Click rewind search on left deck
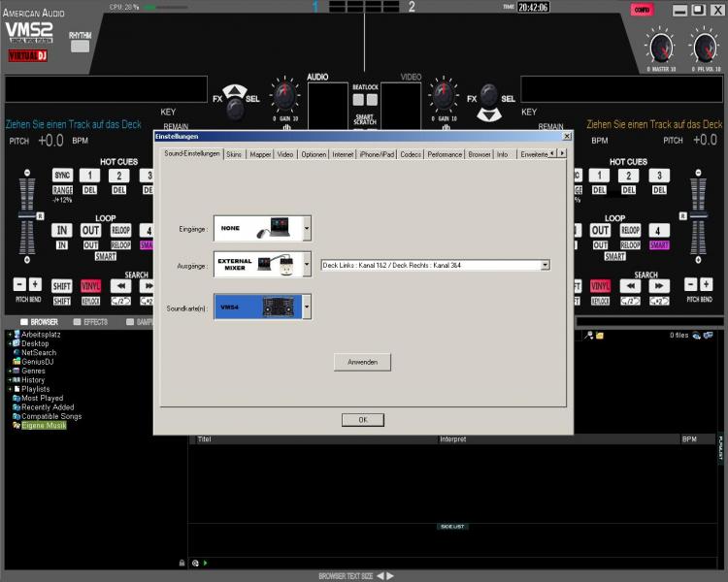Image resolution: width=728 pixels, height=582 pixels. [x=120, y=286]
